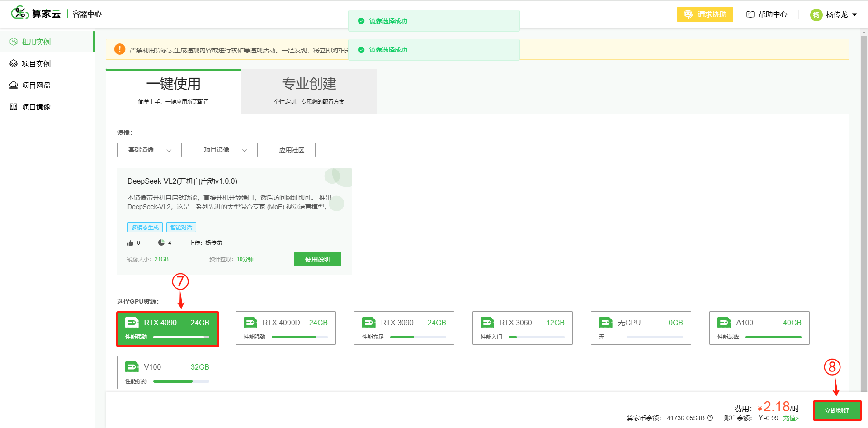Screen dimensions: 868x428
Task: Click the 上传：杨传龙 uploader text
Action: coord(206,243)
